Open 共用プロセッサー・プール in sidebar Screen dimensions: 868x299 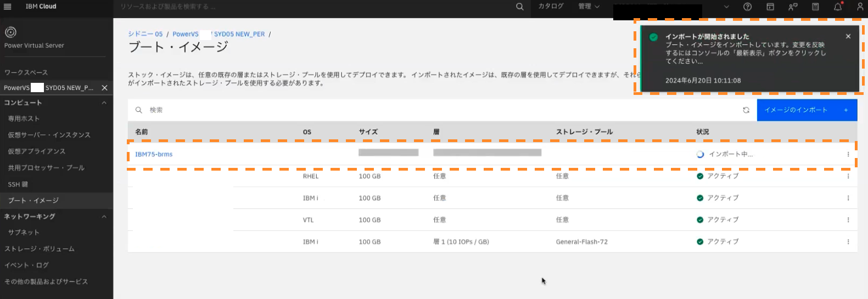click(46, 168)
